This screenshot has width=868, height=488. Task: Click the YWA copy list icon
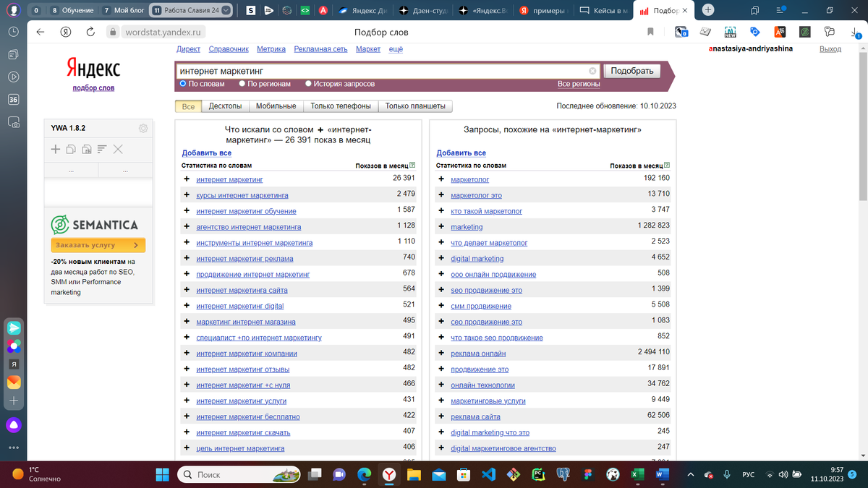click(x=71, y=150)
